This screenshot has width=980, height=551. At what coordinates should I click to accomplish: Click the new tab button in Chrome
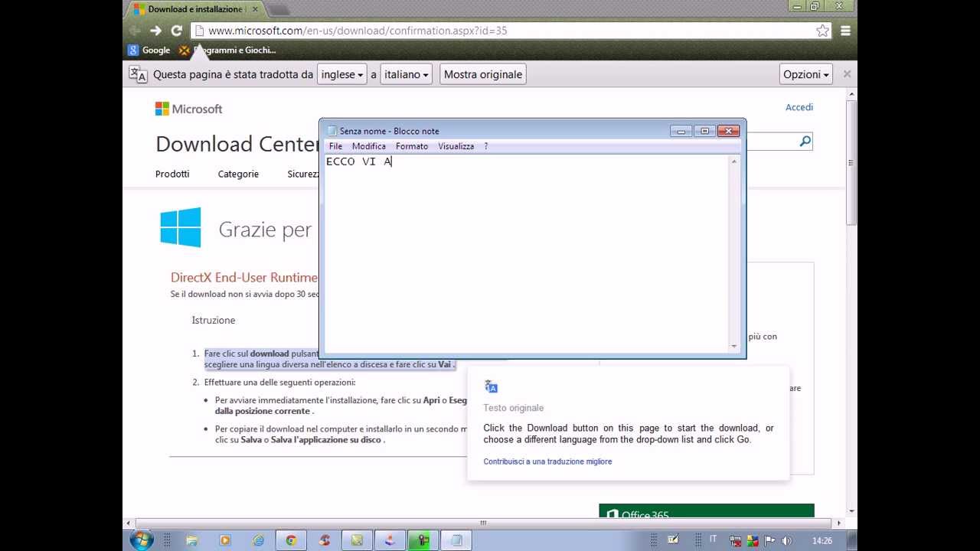277,10
